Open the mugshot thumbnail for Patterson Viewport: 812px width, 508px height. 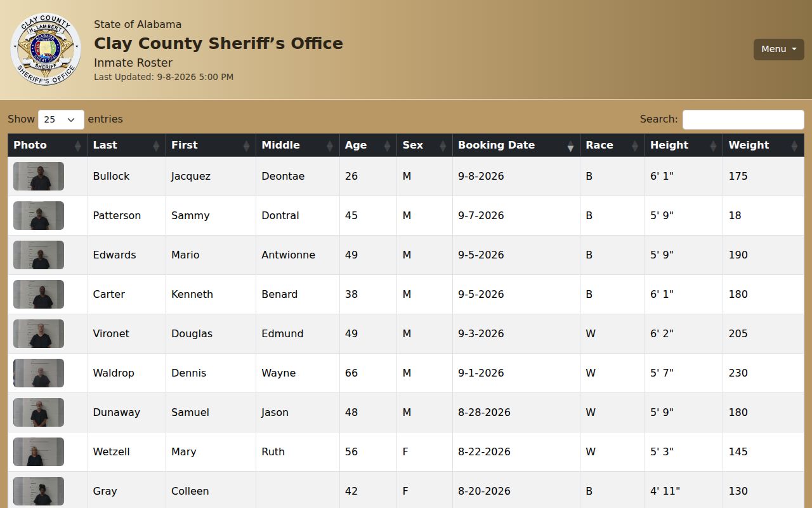[x=39, y=216]
